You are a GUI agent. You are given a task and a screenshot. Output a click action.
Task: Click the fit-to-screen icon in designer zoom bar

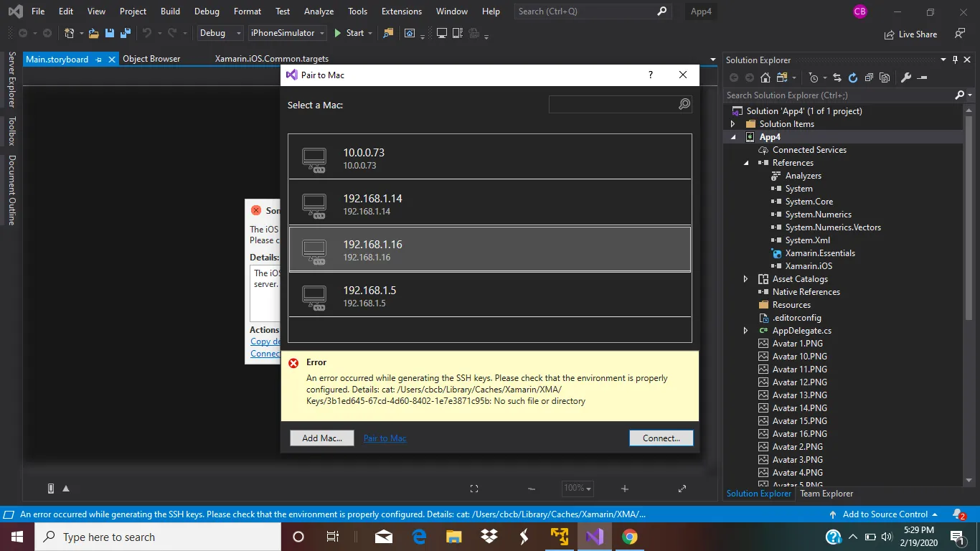coord(474,489)
